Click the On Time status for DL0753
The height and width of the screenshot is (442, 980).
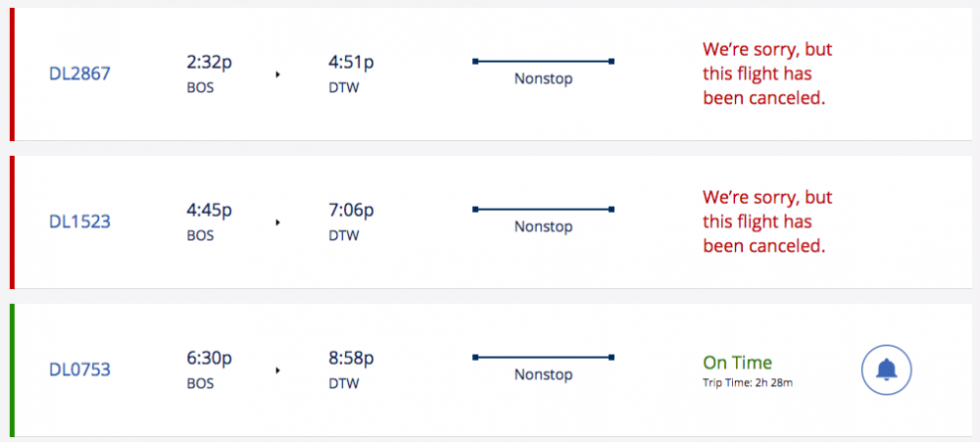pos(738,363)
